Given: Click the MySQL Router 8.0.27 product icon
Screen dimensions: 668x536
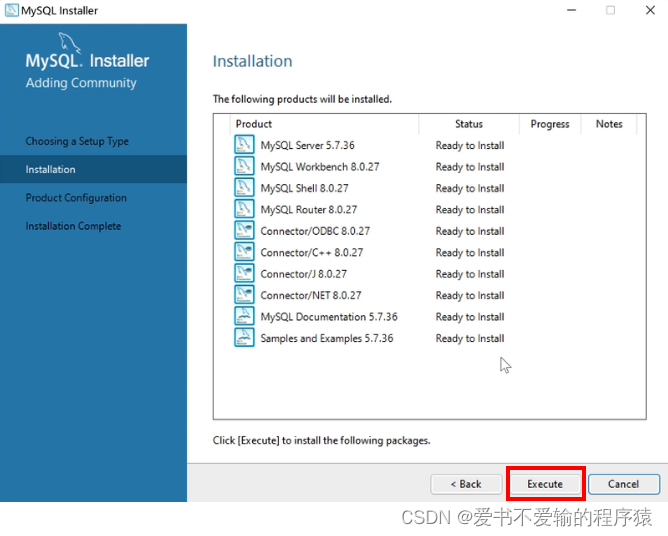Looking at the screenshot, I should click(244, 209).
